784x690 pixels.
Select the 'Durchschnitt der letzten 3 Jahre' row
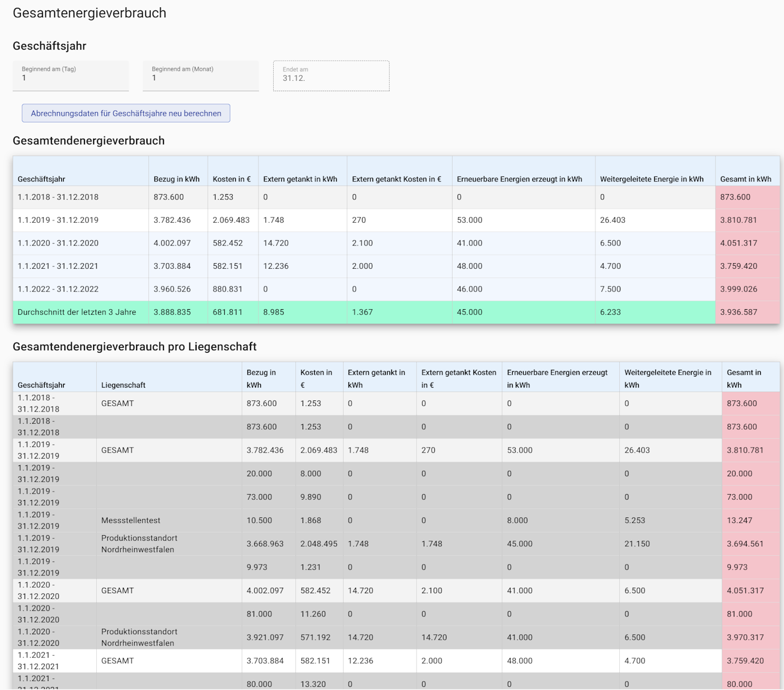pyautogui.click(x=77, y=312)
